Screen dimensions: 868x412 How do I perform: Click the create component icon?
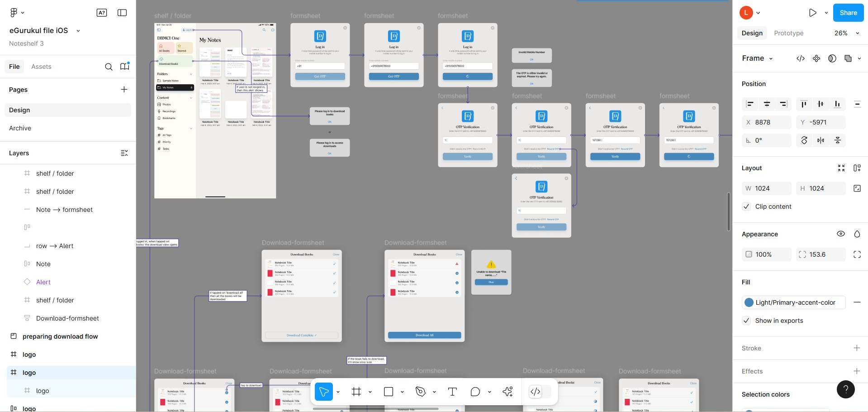pos(816,58)
